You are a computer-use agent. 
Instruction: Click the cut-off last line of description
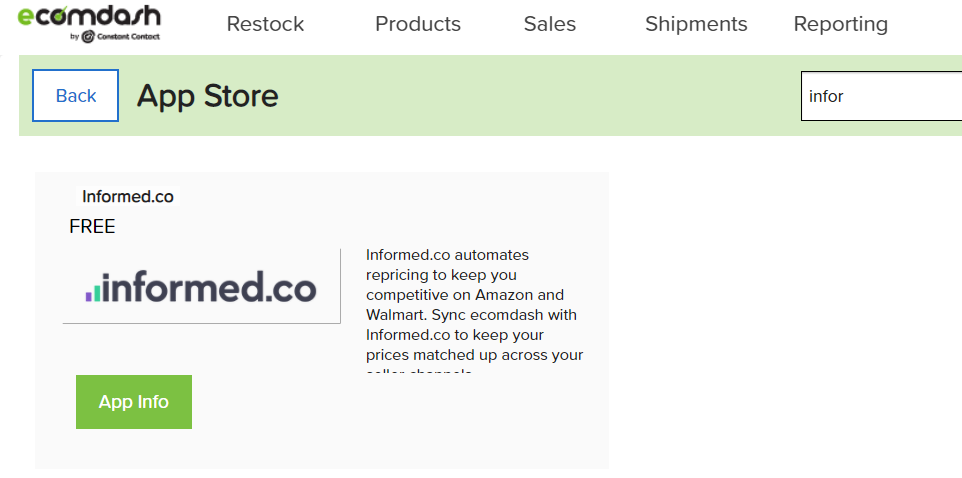pos(419,371)
